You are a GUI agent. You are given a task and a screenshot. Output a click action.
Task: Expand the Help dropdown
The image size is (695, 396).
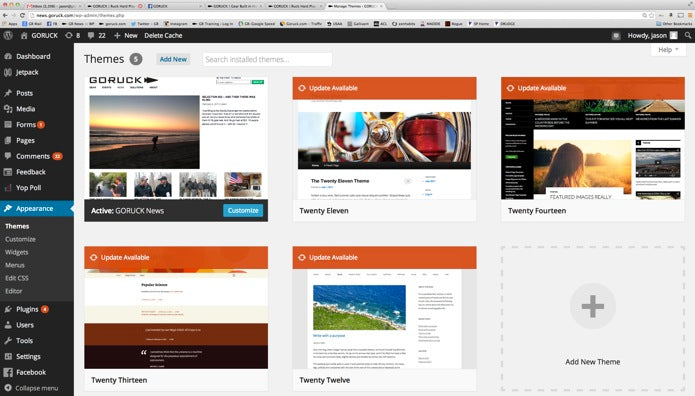pyautogui.click(x=668, y=50)
